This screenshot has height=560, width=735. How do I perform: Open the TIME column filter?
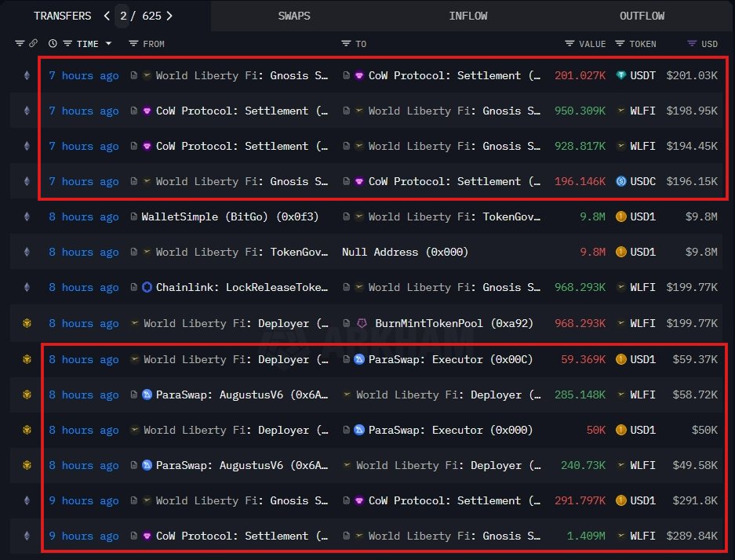pos(67,44)
